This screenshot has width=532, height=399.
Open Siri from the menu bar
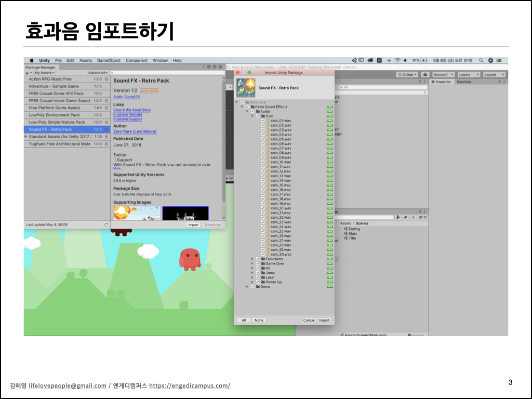(490, 60)
